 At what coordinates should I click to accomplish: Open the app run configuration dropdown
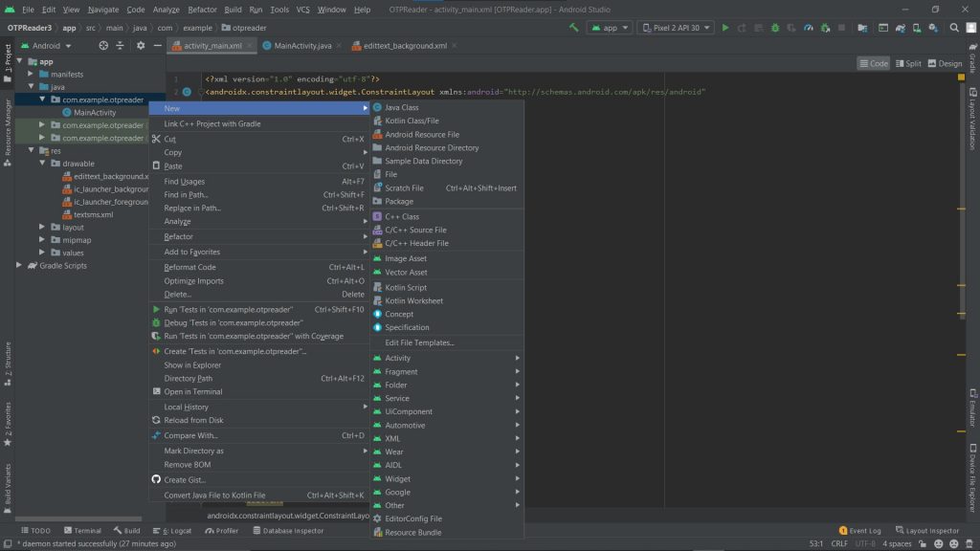click(x=610, y=28)
